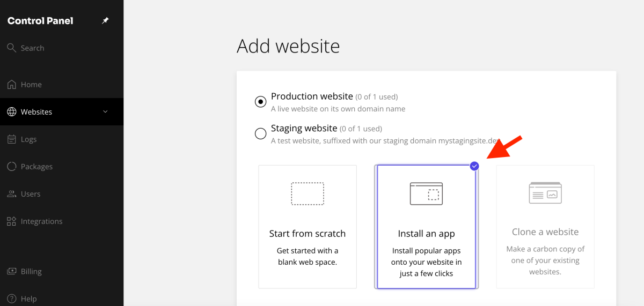Image resolution: width=644 pixels, height=306 pixels.
Task: Click the Websites globe icon
Action: pyautogui.click(x=11, y=111)
